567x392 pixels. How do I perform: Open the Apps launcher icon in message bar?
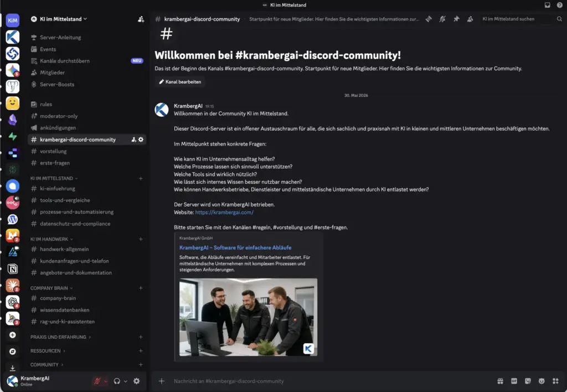(555, 381)
